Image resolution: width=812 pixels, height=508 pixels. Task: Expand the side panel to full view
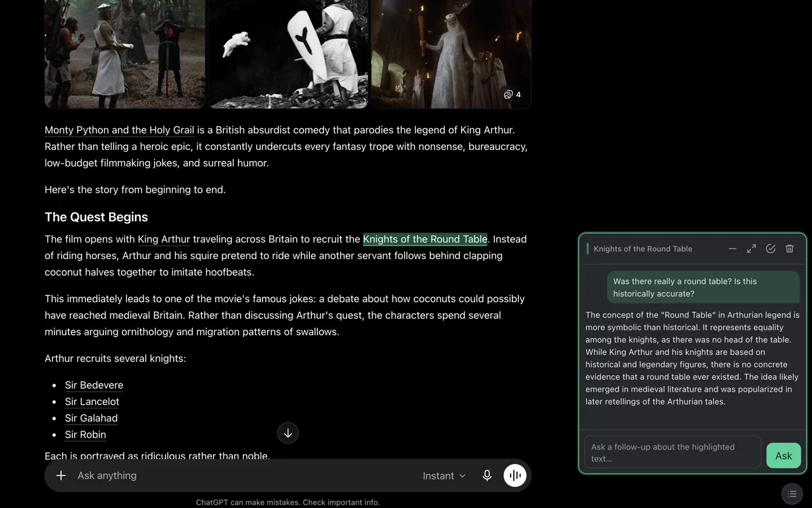(x=752, y=249)
